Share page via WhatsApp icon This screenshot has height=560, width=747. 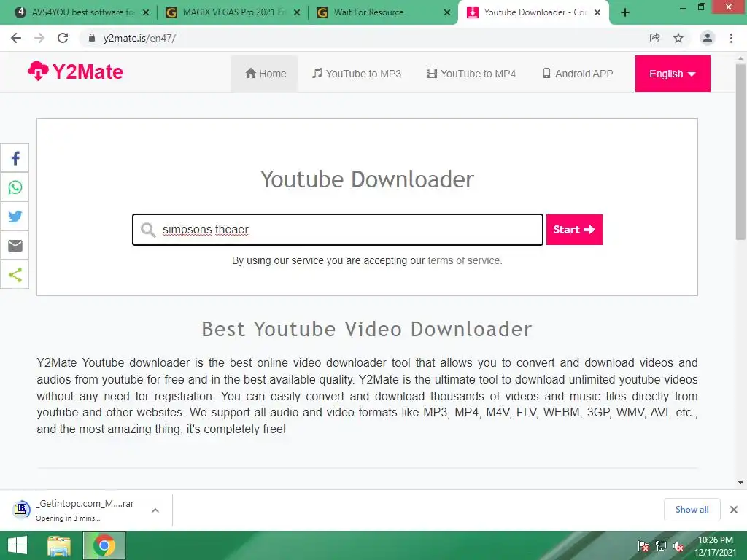(x=15, y=187)
